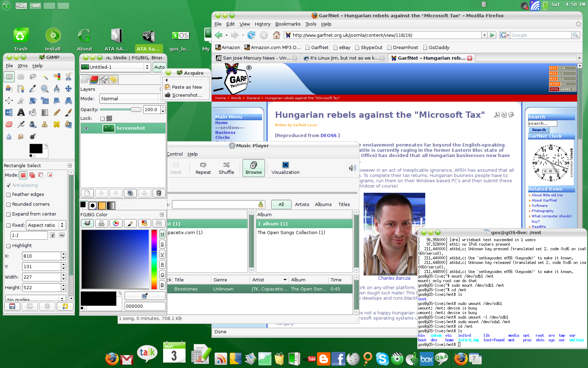
Task: Enable the Feather edges checkbox
Action: [x=8, y=195]
